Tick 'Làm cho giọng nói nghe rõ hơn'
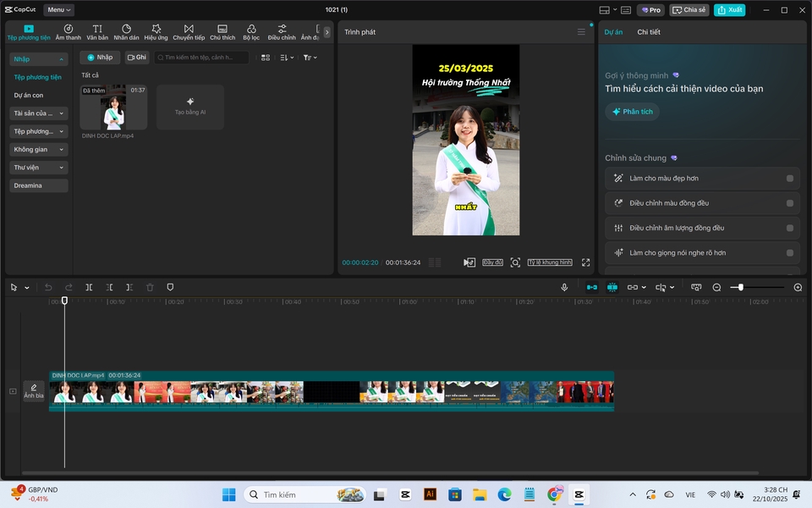Image resolution: width=812 pixels, height=508 pixels. tap(789, 252)
